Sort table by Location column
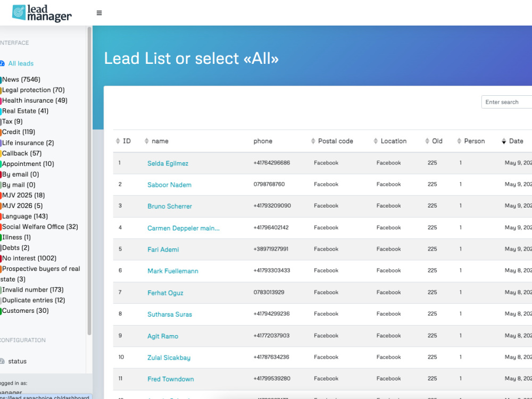 point(390,141)
